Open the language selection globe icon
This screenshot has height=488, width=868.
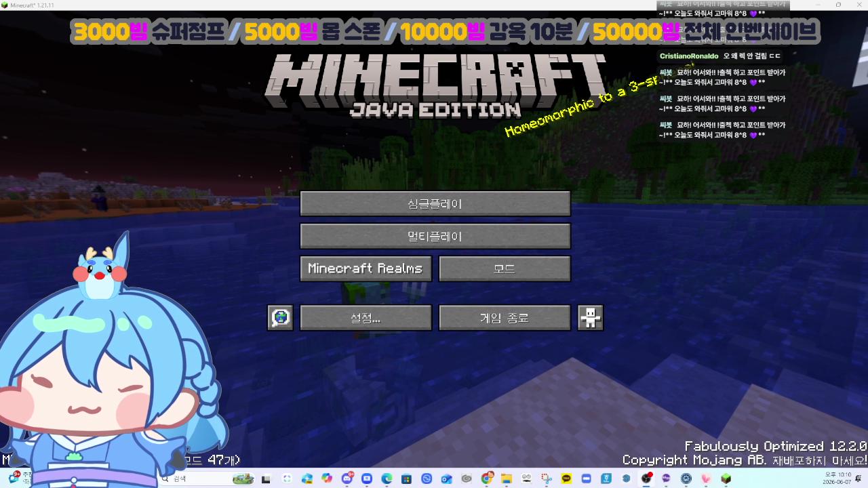coord(280,317)
